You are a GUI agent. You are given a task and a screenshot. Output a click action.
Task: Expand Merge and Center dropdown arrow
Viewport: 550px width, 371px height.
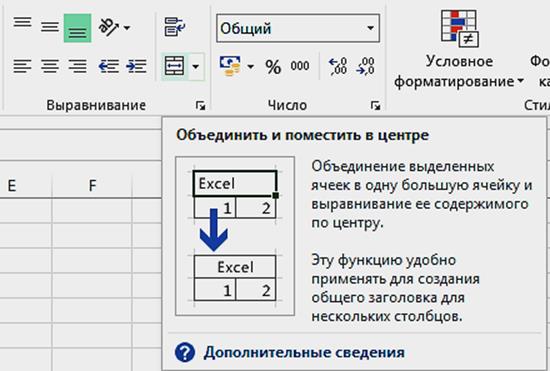(x=196, y=66)
